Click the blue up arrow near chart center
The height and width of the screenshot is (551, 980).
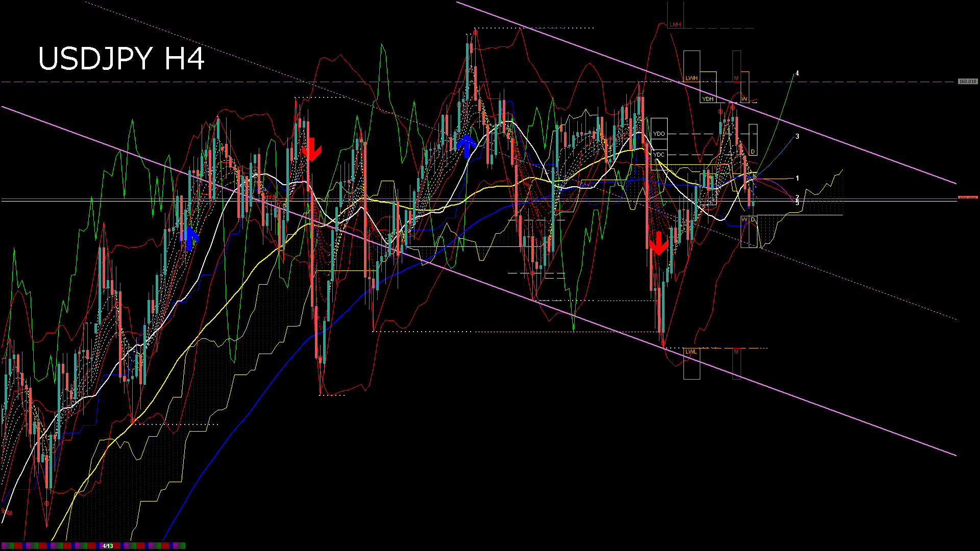[467, 145]
